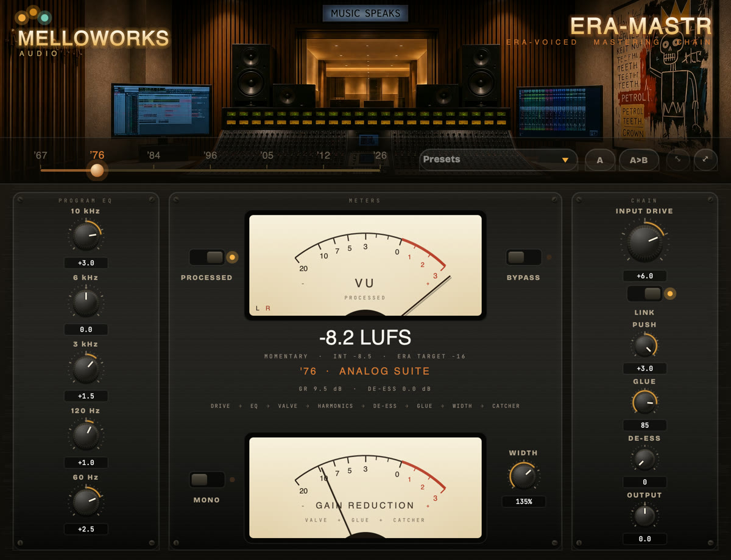Toggle the Processed switch
731x560 pixels.
[207, 257]
